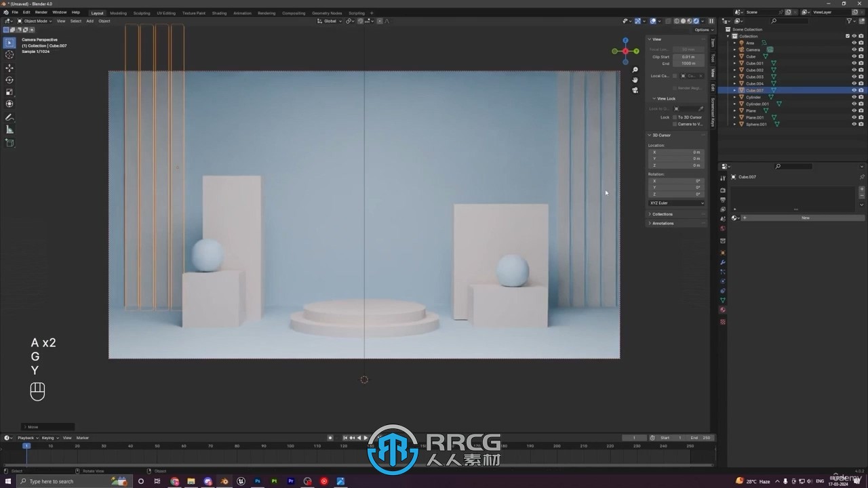Select the Annotate tool

tap(9, 118)
